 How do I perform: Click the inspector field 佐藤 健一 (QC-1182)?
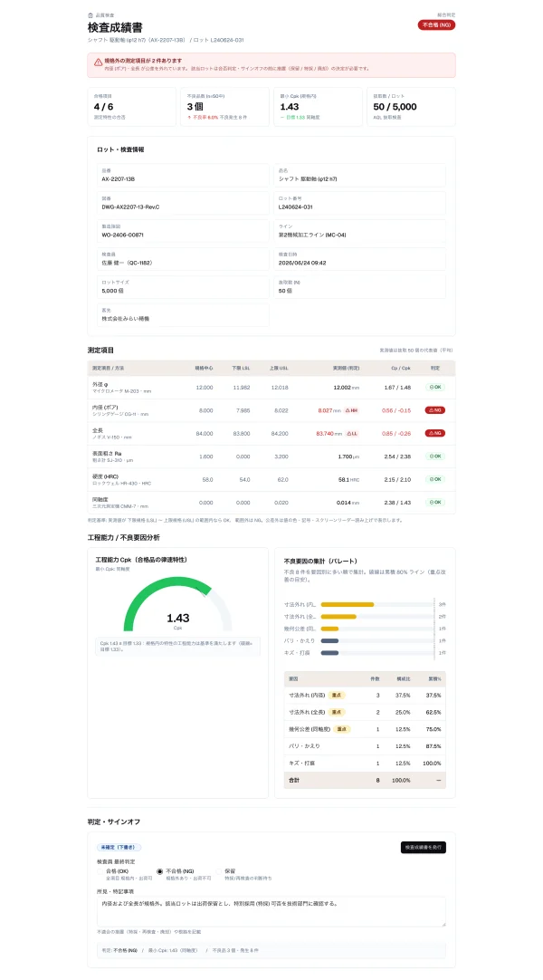[182, 259]
